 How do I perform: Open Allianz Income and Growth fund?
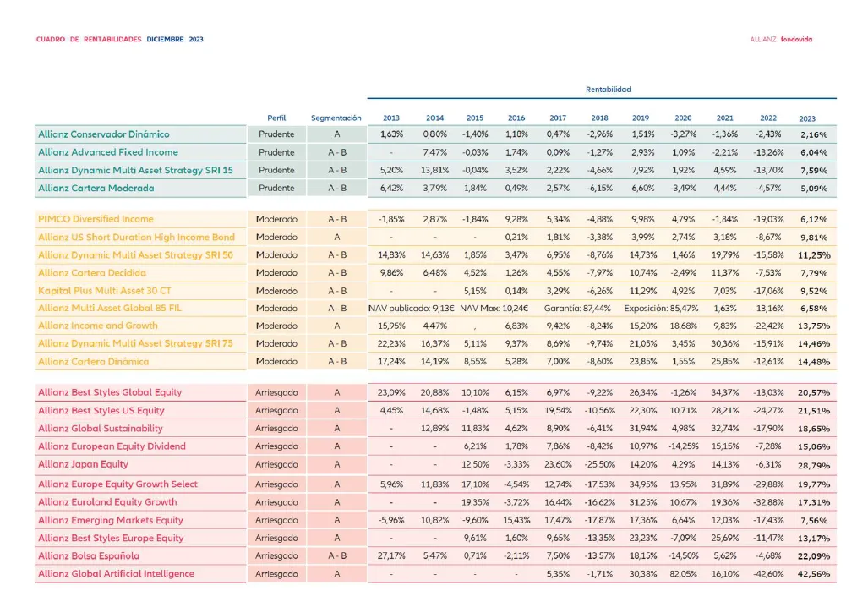click(97, 326)
